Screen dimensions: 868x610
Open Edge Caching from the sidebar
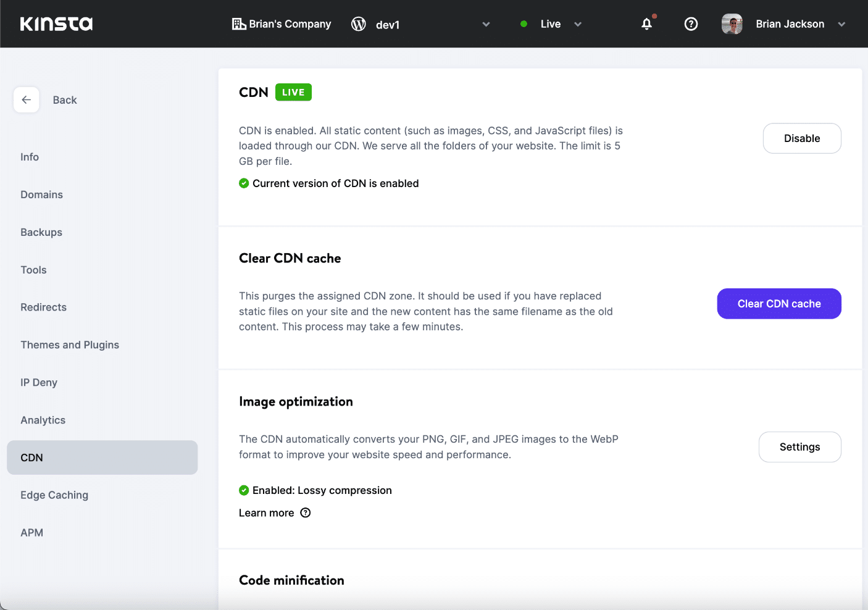[54, 495]
